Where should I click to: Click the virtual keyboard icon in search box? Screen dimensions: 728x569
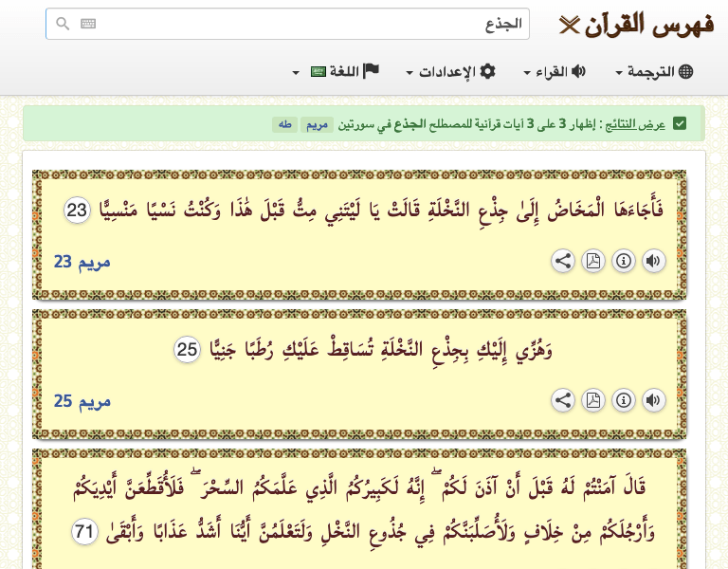tap(88, 25)
